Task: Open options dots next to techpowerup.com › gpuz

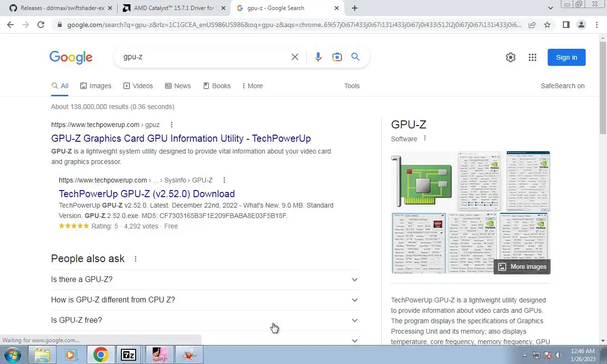Action: point(172,125)
